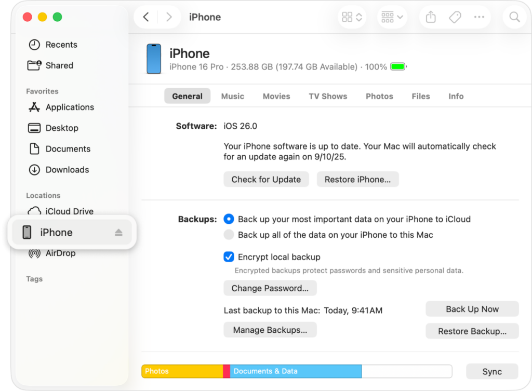Click the Favorites section header
The width and height of the screenshot is (532, 392).
pos(43,91)
